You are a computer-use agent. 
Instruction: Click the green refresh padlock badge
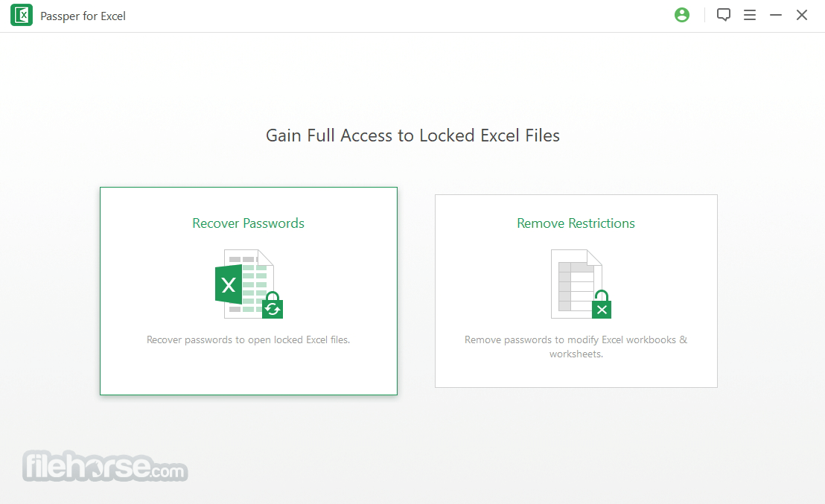pyautogui.click(x=273, y=305)
